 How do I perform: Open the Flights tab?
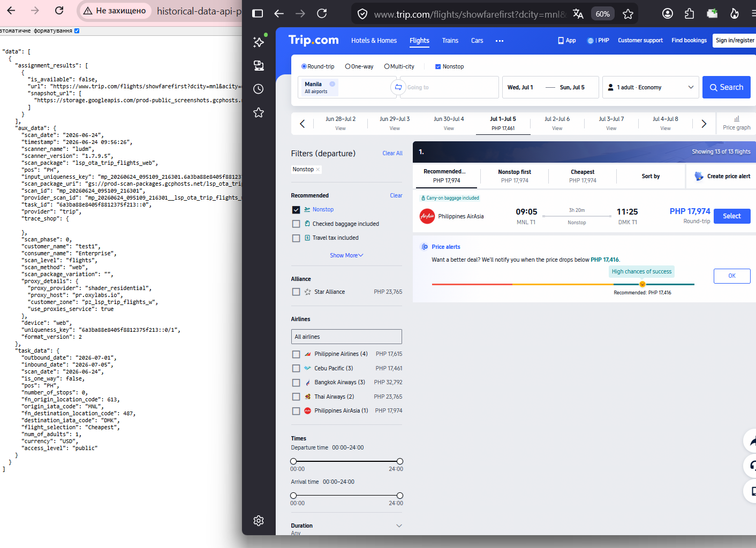tap(419, 41)
